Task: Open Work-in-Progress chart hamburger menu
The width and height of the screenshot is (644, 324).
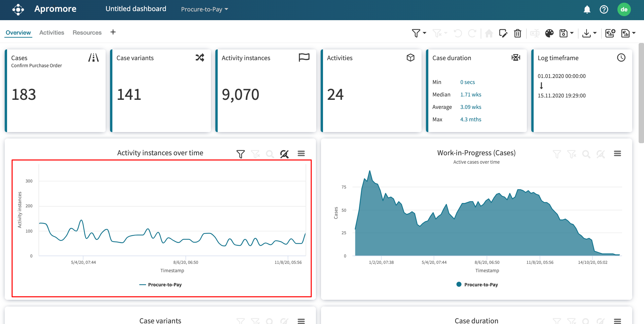Action: [617, 154]
